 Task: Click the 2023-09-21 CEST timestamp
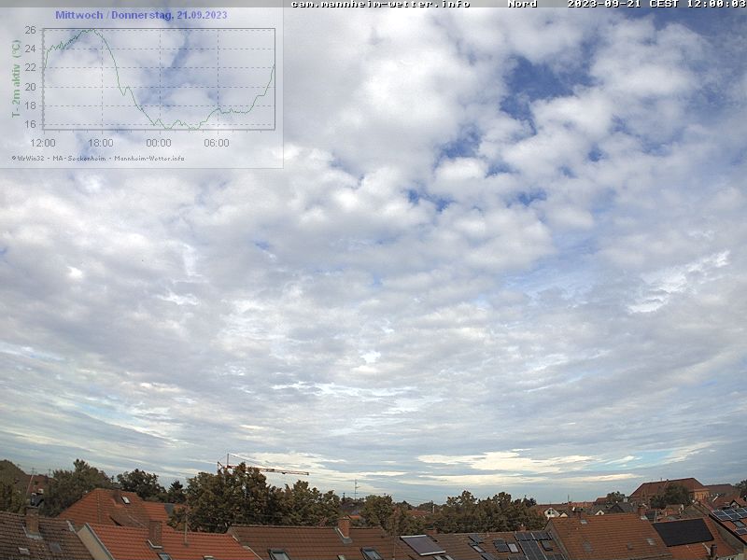655,4
